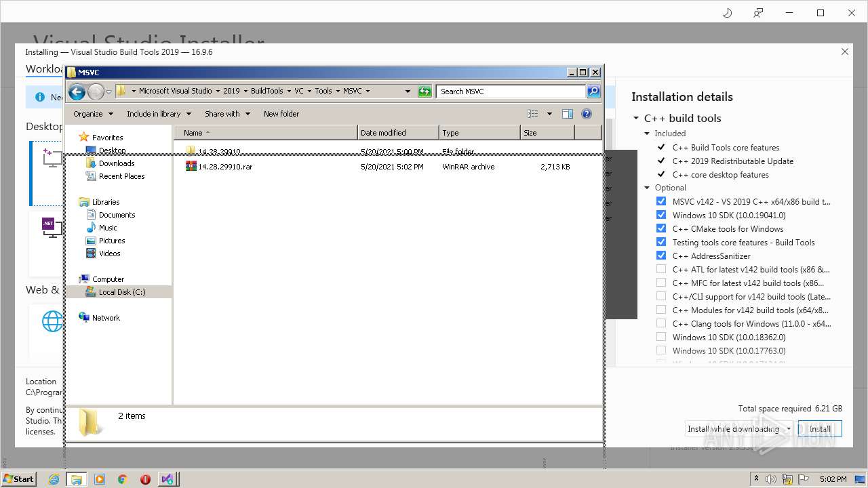Sort by the Size column header
Screen dimensions: 868x488
point(548,133)
